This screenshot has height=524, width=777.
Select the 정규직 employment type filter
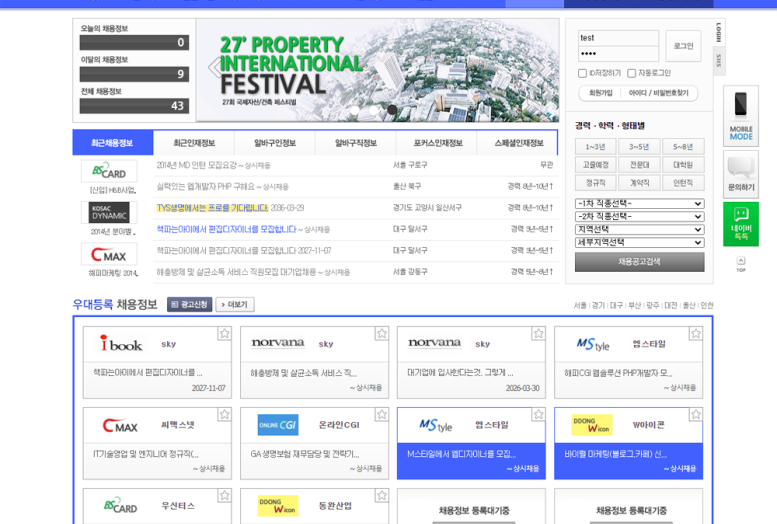point(595,183)
